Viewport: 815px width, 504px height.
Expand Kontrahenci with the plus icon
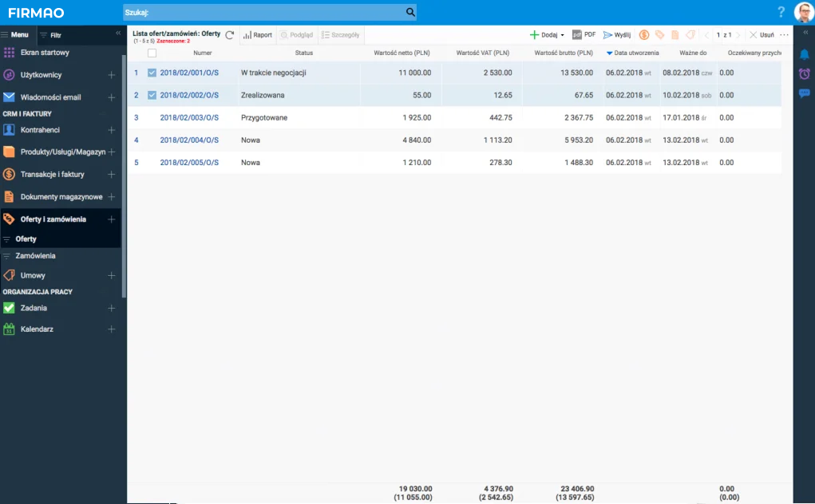tap(111, 130)
